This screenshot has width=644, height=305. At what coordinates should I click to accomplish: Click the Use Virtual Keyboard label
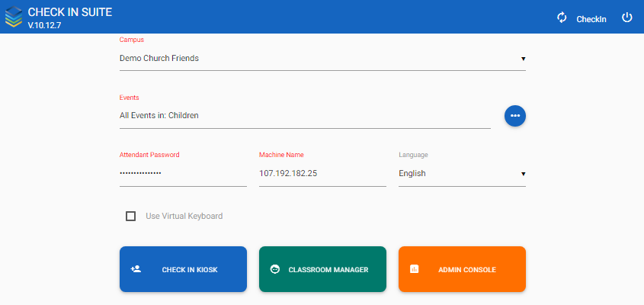184,216
